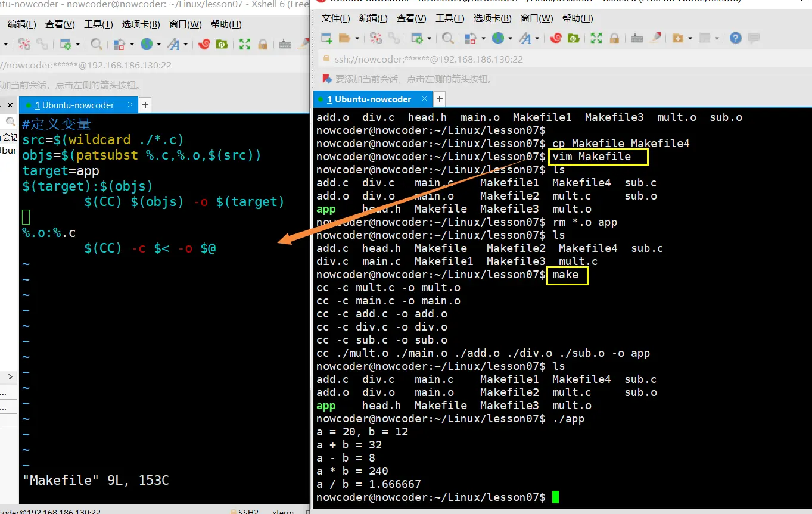
Task: Expand Open folder dropdown arrow in right window
Action: [356, 38]
